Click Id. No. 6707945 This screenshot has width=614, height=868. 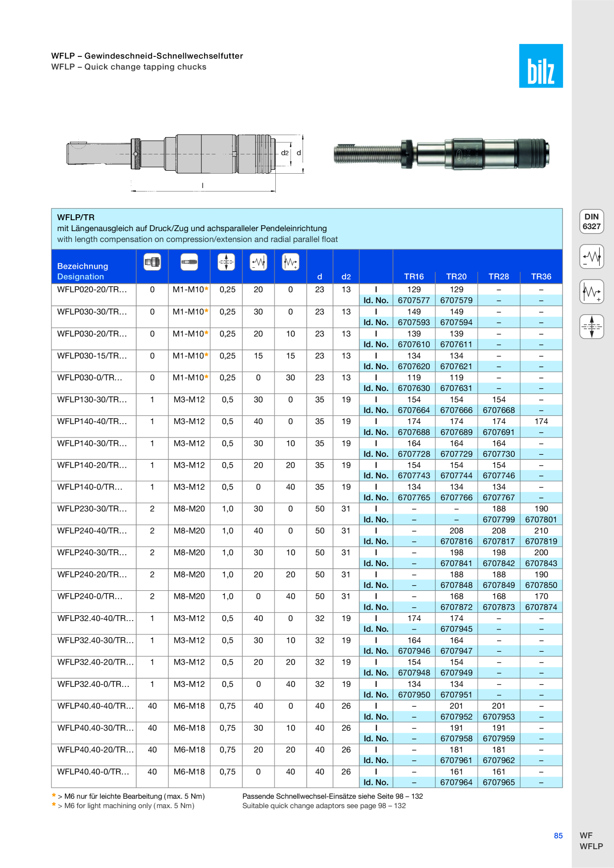pyautogui.click(x=457, y=629)
